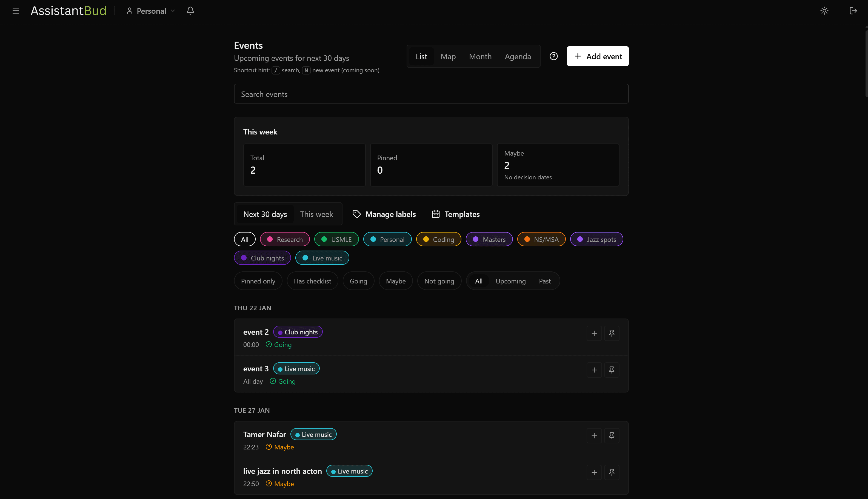
Task: Open Manage labels
Action: pos(384,214)
